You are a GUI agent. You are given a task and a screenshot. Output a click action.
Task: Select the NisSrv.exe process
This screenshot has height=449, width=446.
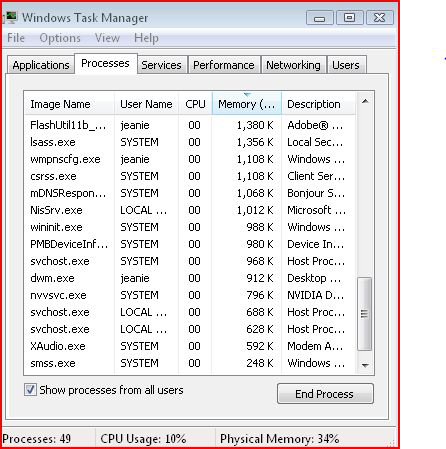click(x=190, y=210)
